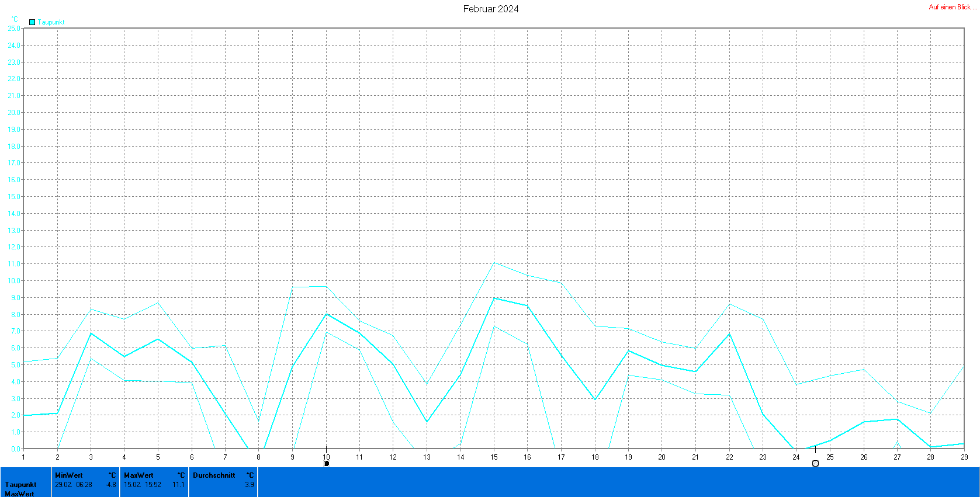
Task: Click the cyan Taupunkt legend square
Action: (32, 22)
